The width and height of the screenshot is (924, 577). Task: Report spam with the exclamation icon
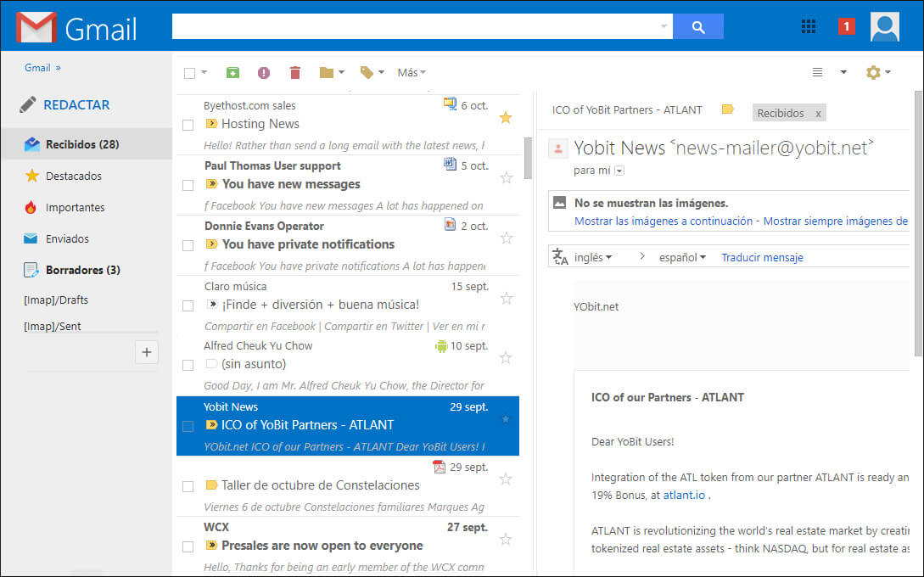click(x=263, y=72)
